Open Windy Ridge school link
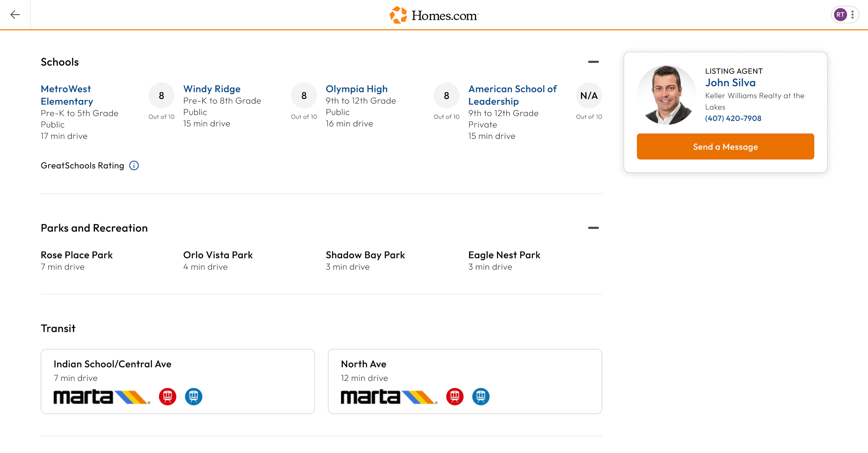 click(212, 89)
